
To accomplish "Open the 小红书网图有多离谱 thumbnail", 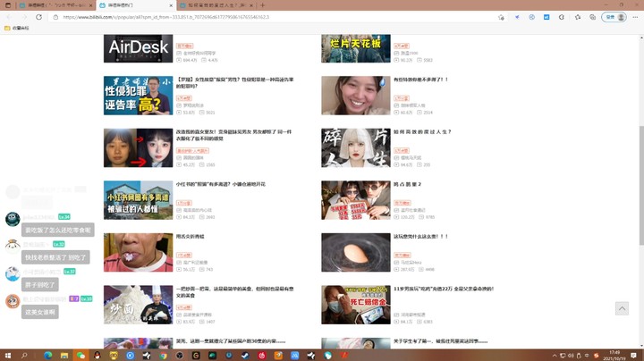I will coord(138,200).
